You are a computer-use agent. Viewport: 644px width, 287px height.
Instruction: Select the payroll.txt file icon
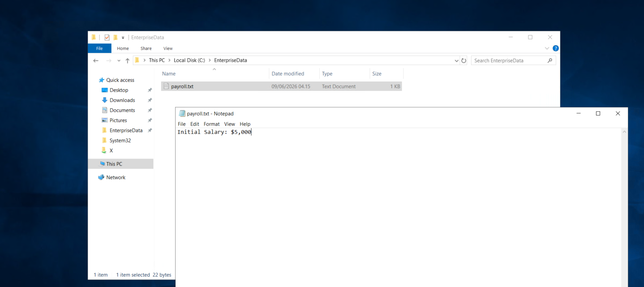[166, 86]
